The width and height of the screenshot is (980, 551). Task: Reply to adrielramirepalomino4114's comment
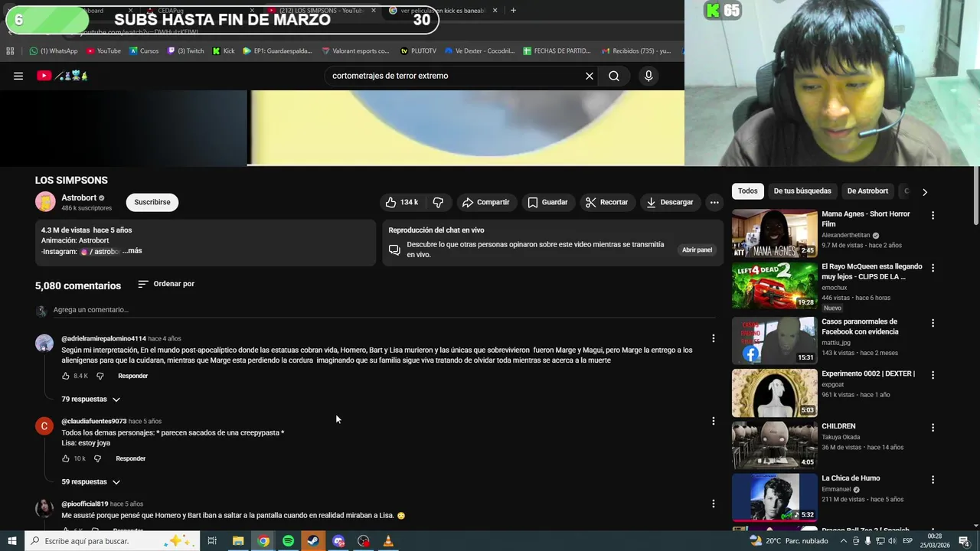click(132, 376)
